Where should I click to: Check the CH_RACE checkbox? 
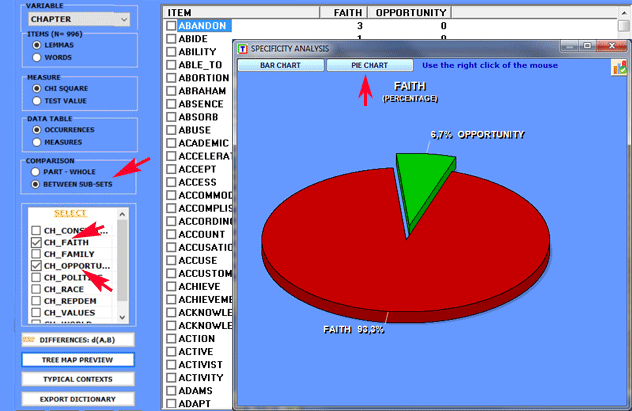(x=36, y=289)
